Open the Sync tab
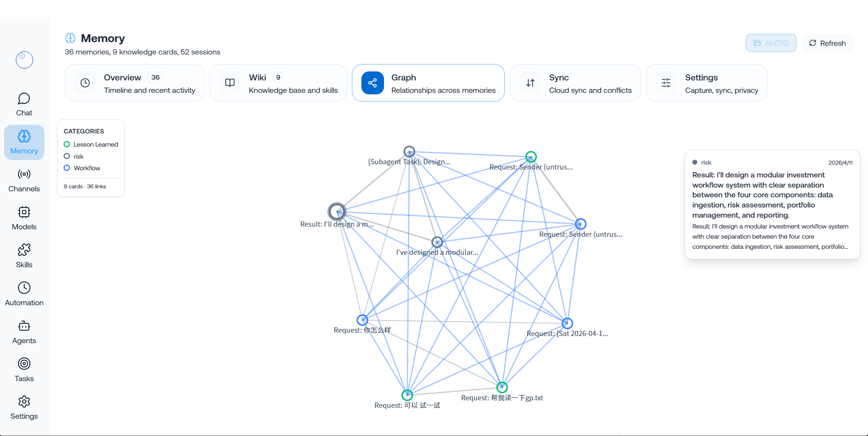868x436 pixels. pos(575,83)
